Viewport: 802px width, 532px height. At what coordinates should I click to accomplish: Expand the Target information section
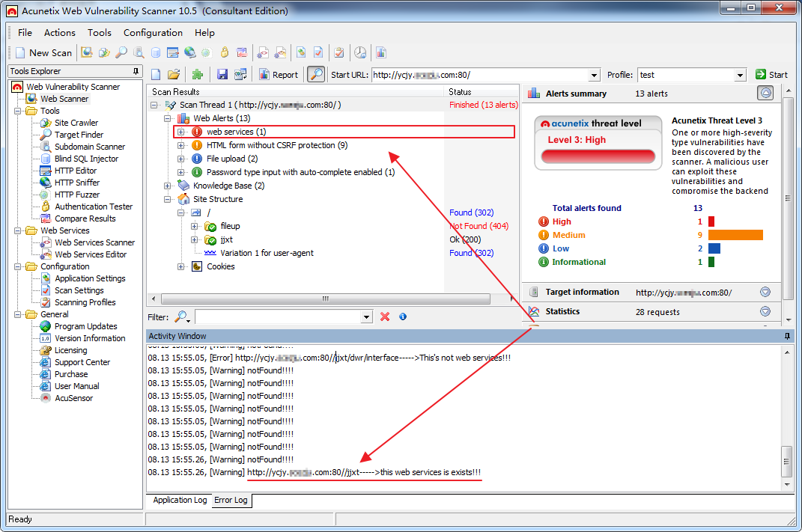pyautogui.click(x=765, y=293)
